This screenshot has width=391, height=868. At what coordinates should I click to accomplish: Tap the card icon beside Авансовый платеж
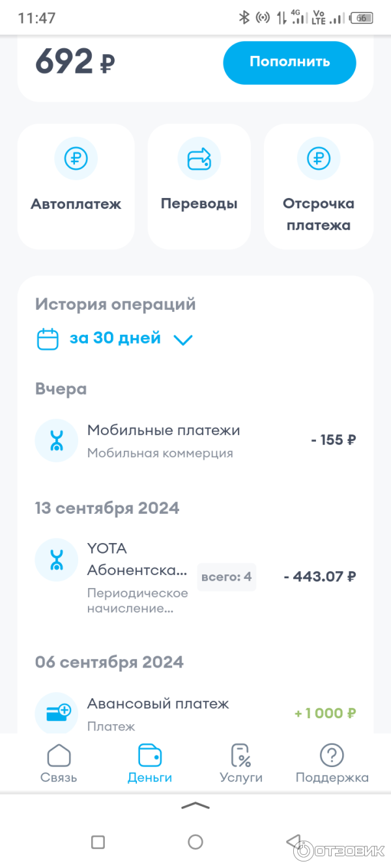coord(57,713)
